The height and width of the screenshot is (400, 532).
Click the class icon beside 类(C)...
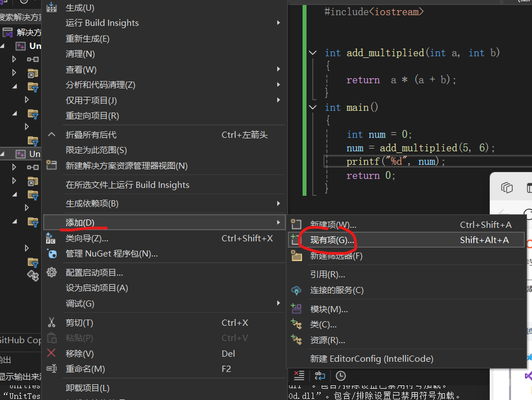point(296,324)
